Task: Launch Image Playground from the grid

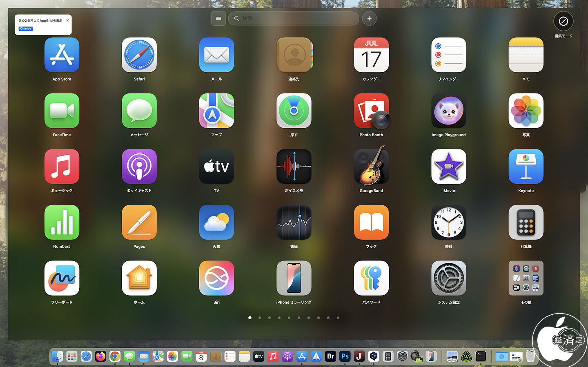Action: click(x=448, y=111)
